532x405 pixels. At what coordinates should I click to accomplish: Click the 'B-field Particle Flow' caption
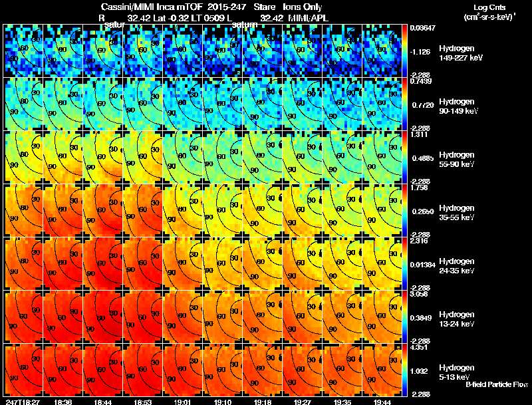(497, 384)
